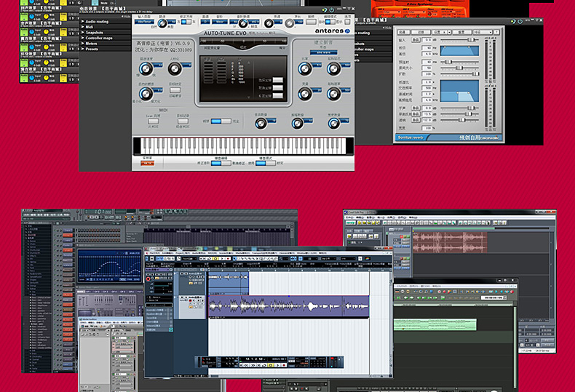Click the 目标锁定 button in Auto-Tune
This screenshot has width=575, height=392.
(x=175, y=89)
